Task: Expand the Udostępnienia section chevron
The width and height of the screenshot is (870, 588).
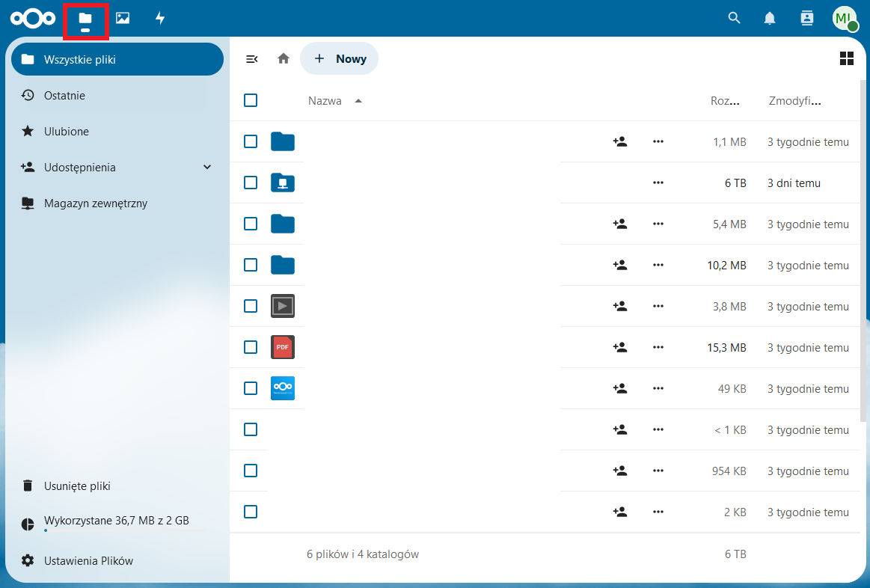Action: [207, 167]
